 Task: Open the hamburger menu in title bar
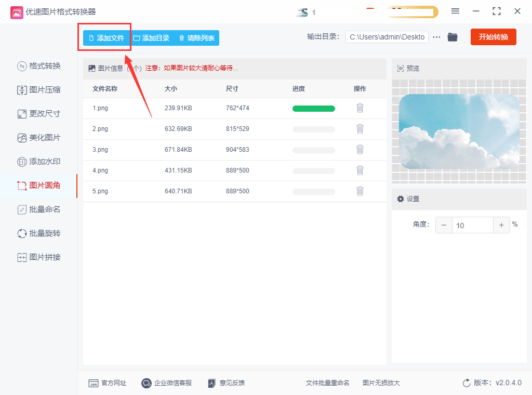point(455,11)
